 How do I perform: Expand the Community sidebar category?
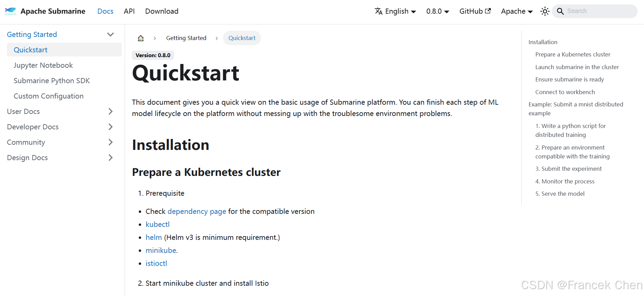pos(110,142)
